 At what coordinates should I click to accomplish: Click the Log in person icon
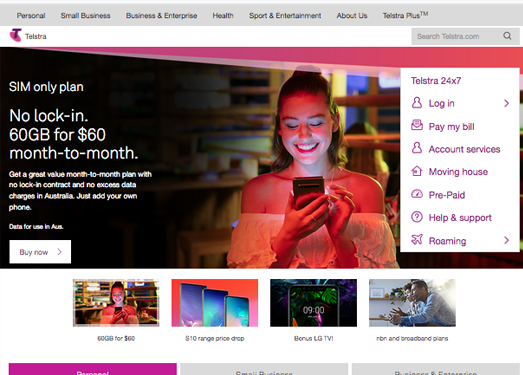417,103
